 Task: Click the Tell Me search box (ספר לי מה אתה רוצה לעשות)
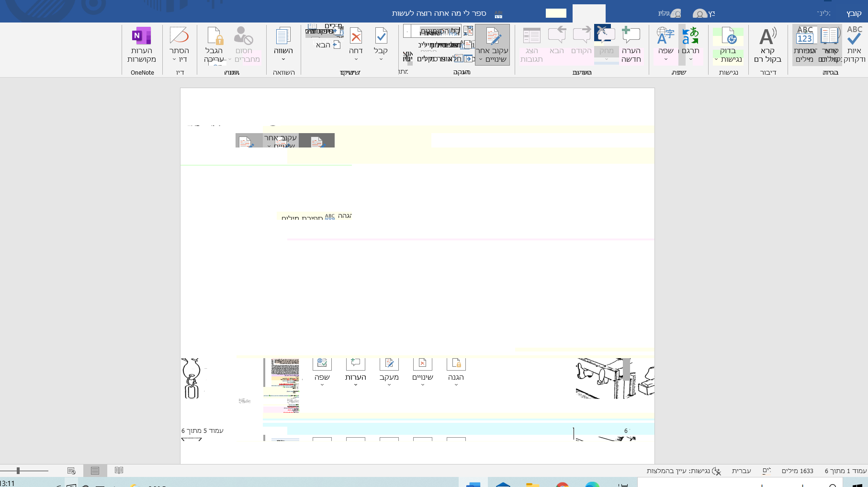[x=439, y=13]
